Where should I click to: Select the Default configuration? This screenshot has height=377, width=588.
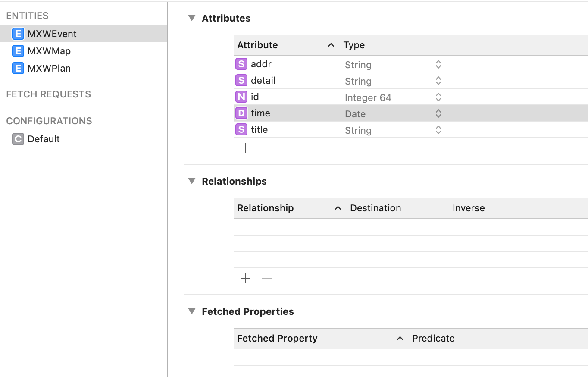[x=84, y=139]
